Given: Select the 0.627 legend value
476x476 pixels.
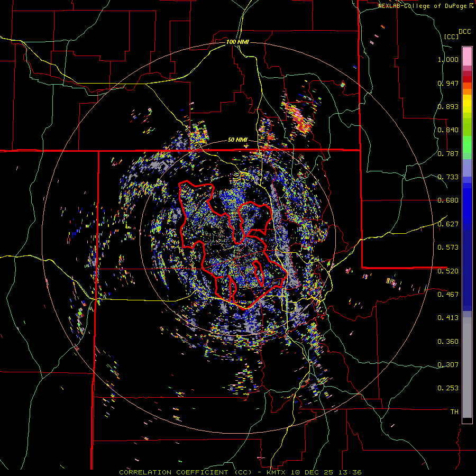Looking at the screenshot, I should point(448,224).
